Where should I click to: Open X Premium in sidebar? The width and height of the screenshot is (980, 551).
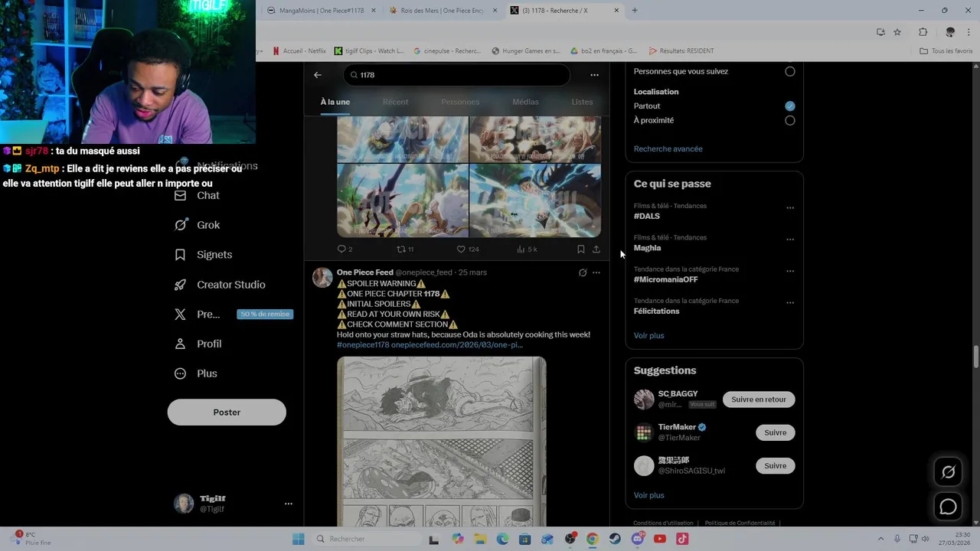(197, 315)
